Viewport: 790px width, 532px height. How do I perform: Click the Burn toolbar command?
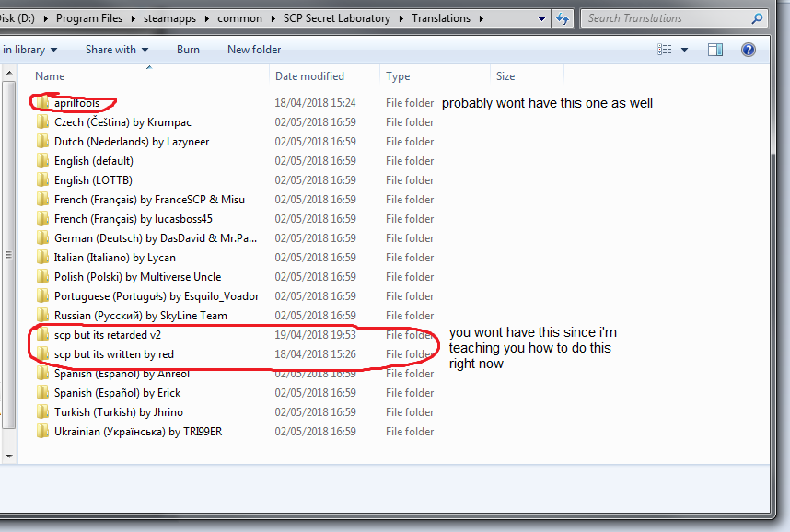click(188, 50)
